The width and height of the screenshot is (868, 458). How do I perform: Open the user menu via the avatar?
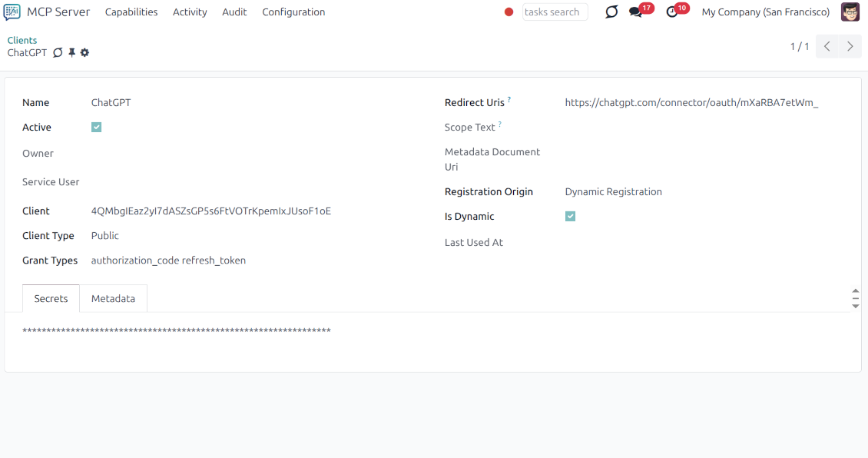(x=850, y=12)
